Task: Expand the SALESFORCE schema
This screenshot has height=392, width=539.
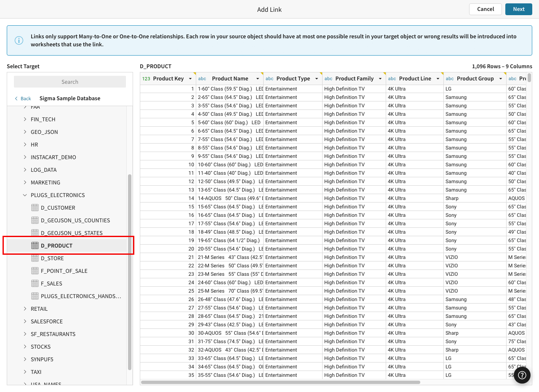Action: pos(25,321)
